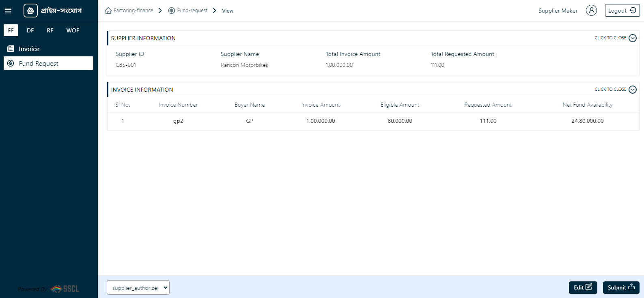Switch to the DF tab
Viewport: 644px width, 298px height.
[x=30, y=30]
